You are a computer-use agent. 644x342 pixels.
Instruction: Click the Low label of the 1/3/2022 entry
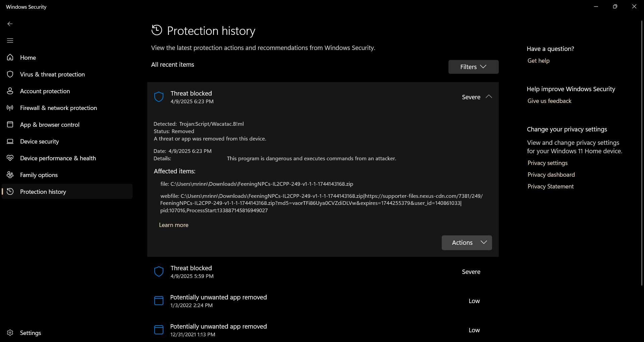tap(474, 301)
